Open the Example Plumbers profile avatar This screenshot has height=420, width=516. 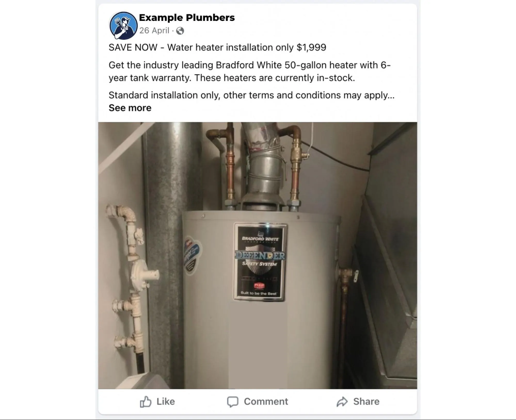pos(123,26)
